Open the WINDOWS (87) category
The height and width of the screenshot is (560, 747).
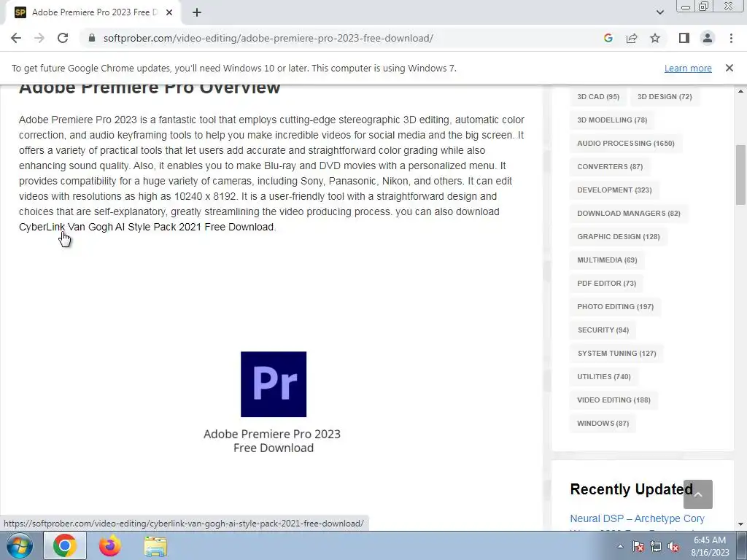tap(603, 424)
